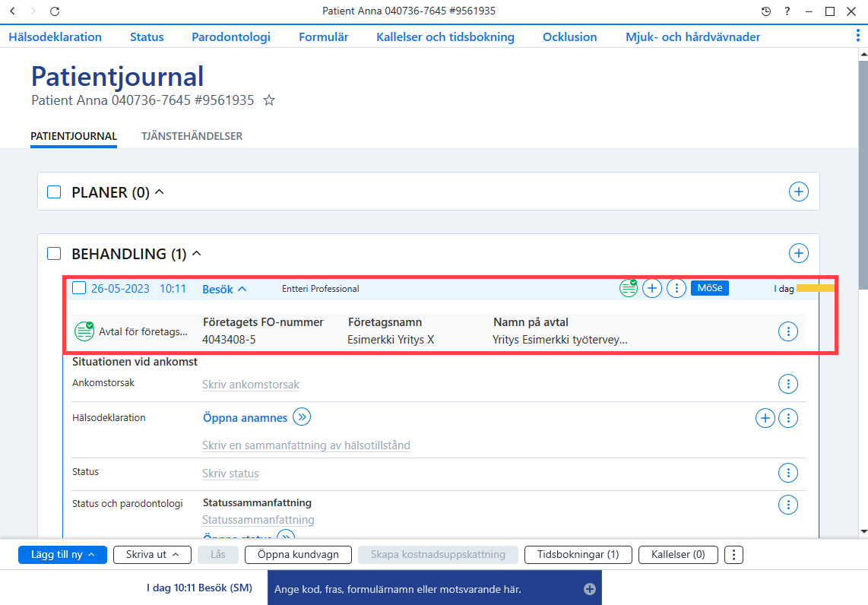Click the Öppna kundvagn button
Viewport: 868px width, 605px height.
tap(298, 555)
